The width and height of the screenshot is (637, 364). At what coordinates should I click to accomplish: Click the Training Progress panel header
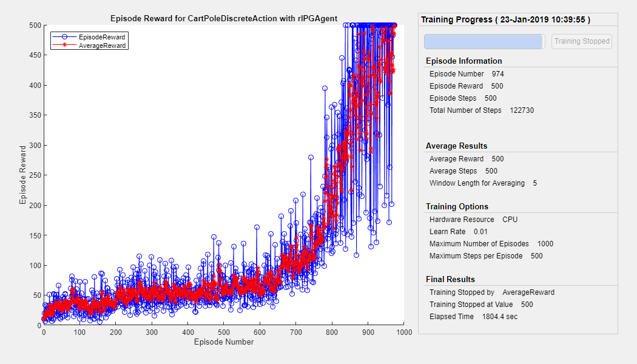point(505,19)
